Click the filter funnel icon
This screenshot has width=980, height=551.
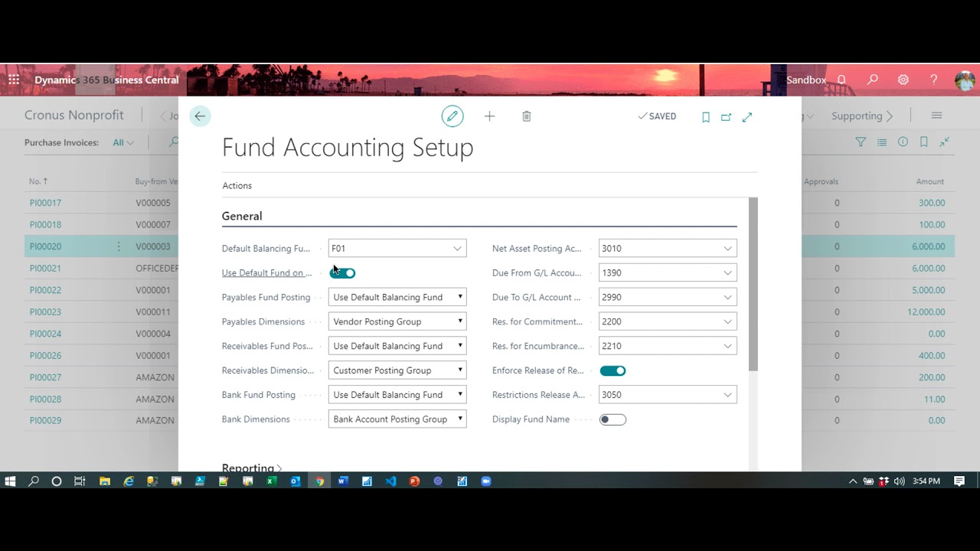point(861,142)
